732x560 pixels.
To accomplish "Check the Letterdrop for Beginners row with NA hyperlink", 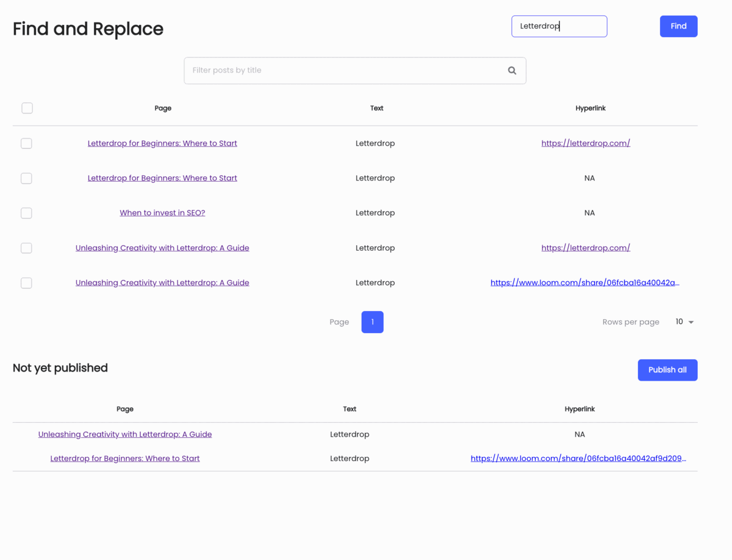I will (x=26, y=178).
